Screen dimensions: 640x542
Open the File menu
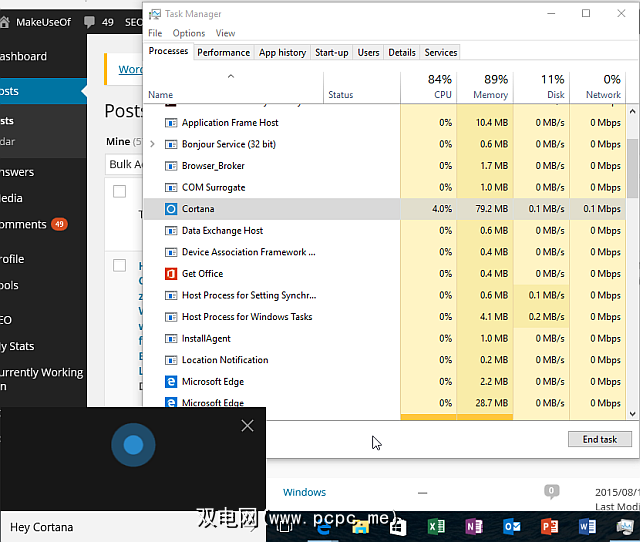(x=155, y=33)
